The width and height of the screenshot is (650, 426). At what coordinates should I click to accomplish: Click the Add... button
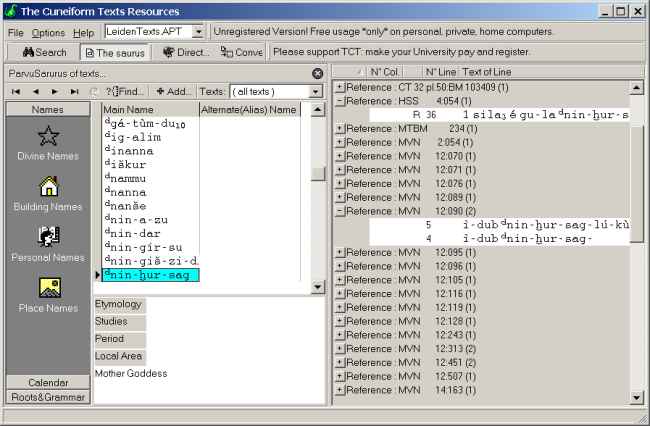(x=174, y=91)
